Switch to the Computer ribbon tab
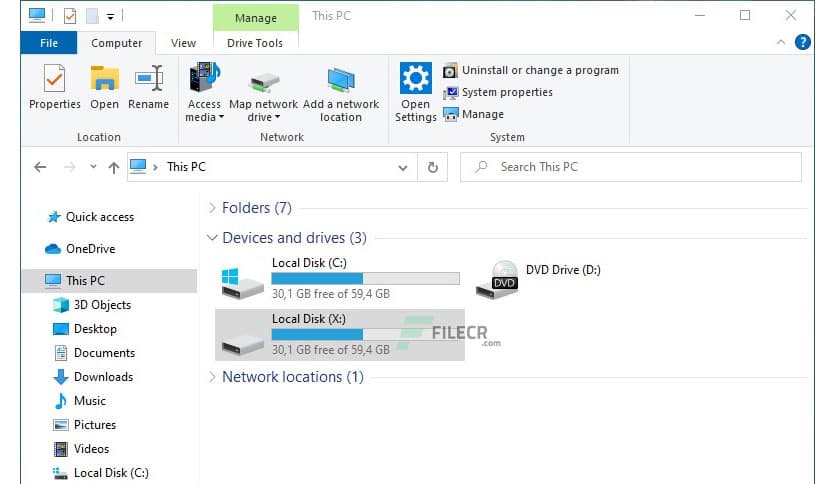Viewport: 836px width, 484px height. (116, 43)
